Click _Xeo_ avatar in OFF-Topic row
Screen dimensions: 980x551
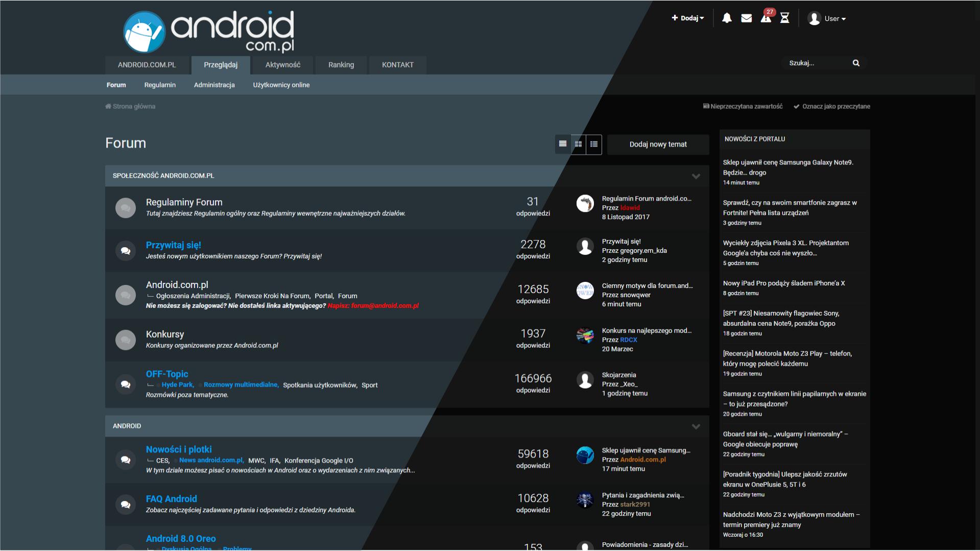pyautogui.click(x=585, y=380)
